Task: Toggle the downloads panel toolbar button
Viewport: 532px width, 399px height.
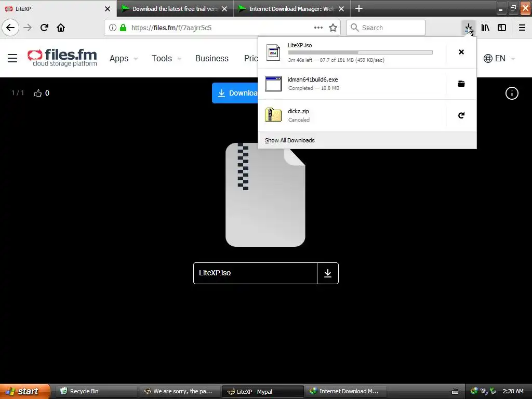Action: pos(469,28)
